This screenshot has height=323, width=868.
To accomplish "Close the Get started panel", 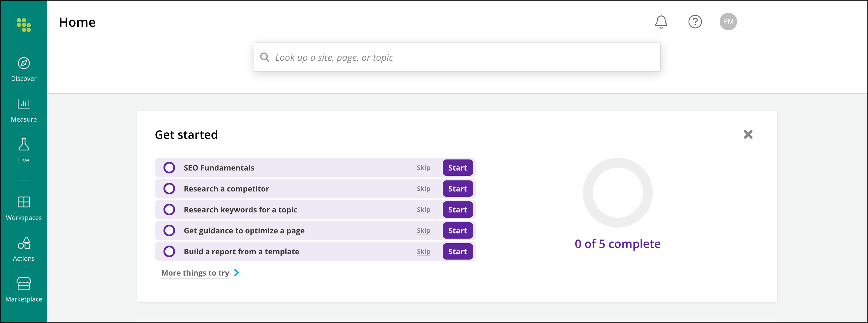I will point(748,134).
